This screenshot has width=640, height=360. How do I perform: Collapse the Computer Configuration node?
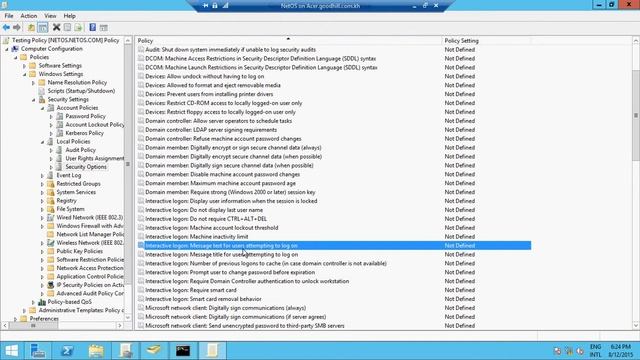pos(7,49)
